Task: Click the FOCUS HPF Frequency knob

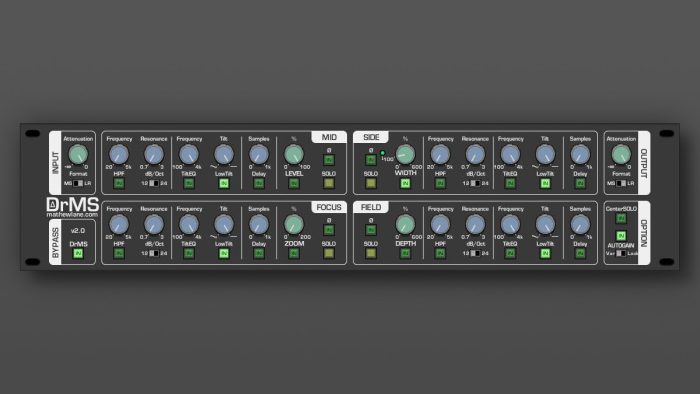Action: tap(119, 224)
